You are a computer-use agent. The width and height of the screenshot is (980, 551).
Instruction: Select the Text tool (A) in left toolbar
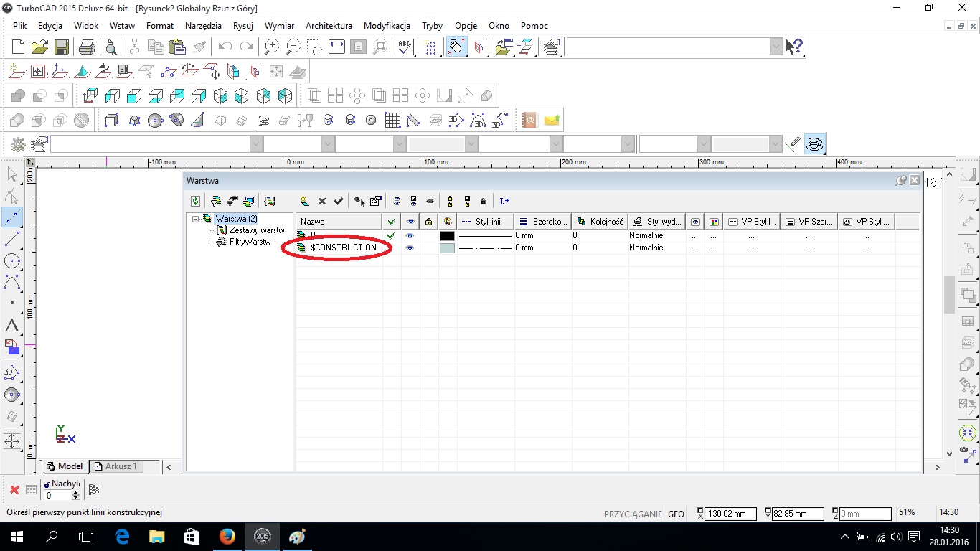11,326
